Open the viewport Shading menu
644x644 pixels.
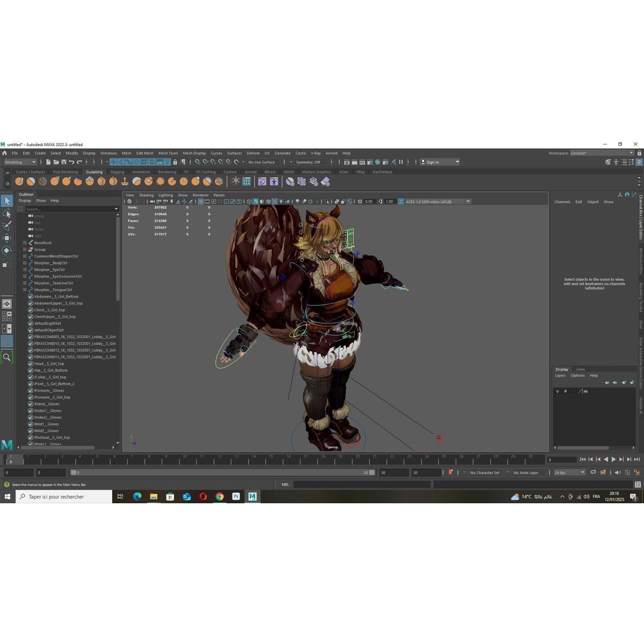point(146,195)
